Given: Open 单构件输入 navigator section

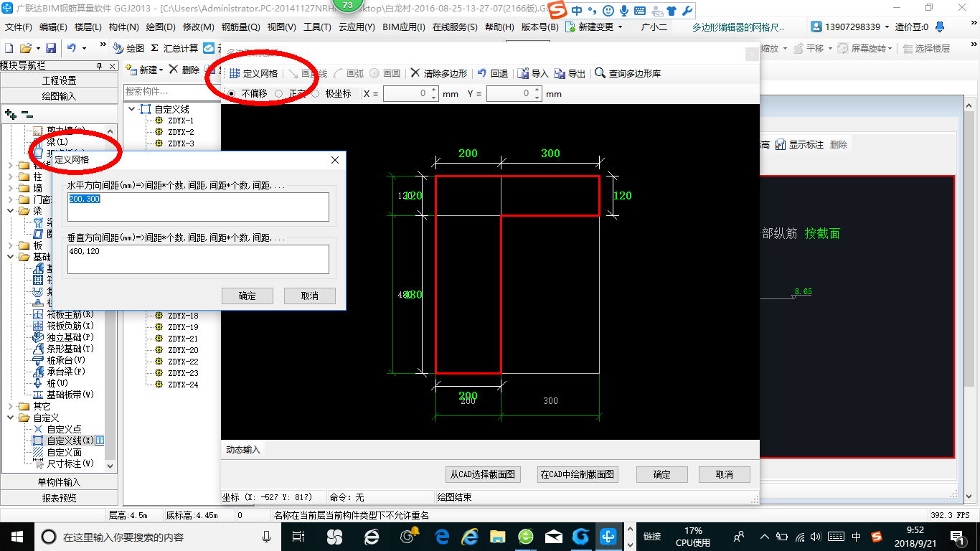Looking at the screenshot, I should point(59,482).
